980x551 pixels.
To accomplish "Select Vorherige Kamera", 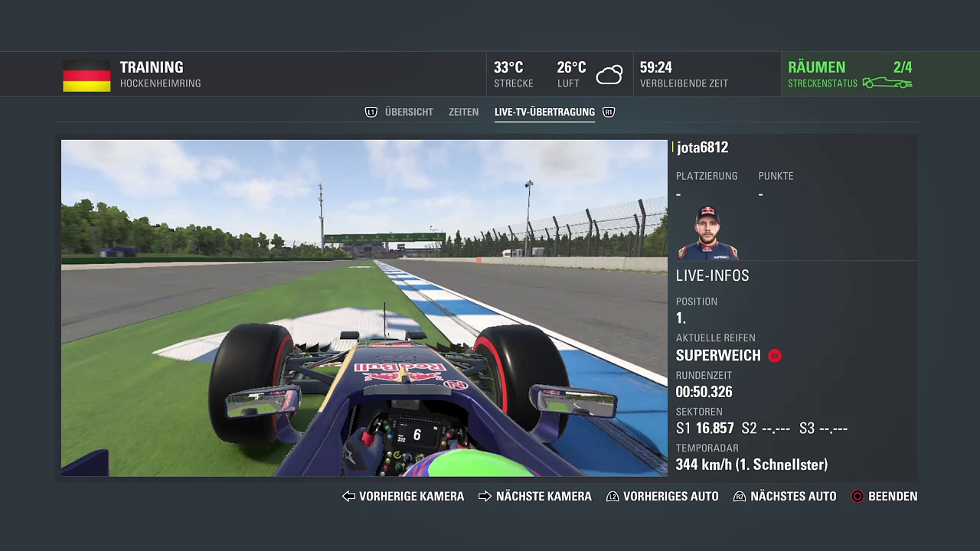I will [411, 497].
